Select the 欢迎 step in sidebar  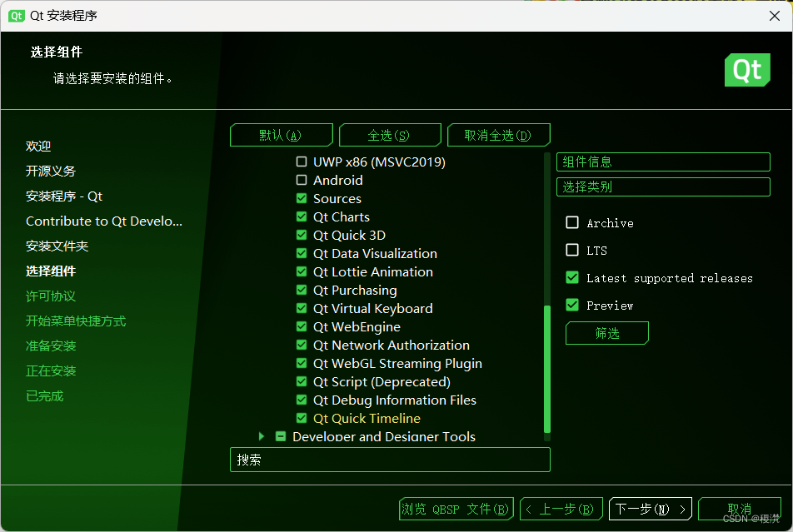coord(38,147)
